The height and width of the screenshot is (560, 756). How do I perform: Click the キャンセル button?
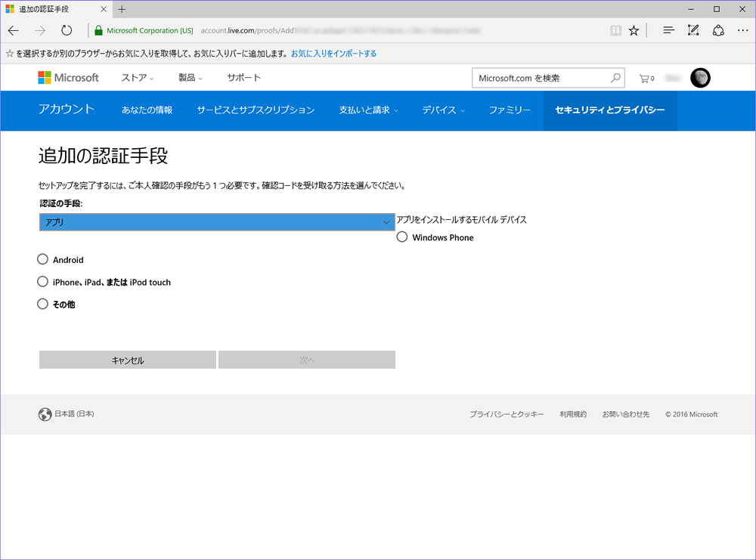point(128,360)
